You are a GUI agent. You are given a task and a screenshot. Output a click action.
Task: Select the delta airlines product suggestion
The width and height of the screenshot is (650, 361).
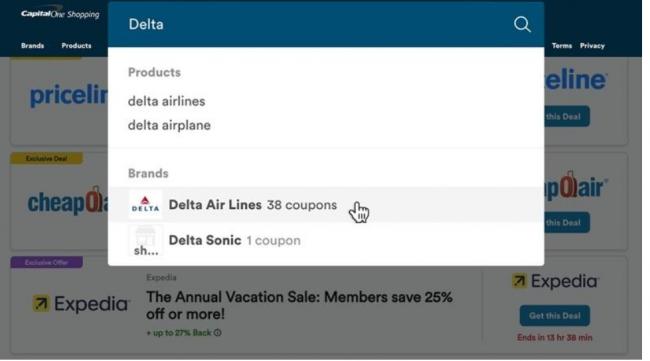point(166,101)
